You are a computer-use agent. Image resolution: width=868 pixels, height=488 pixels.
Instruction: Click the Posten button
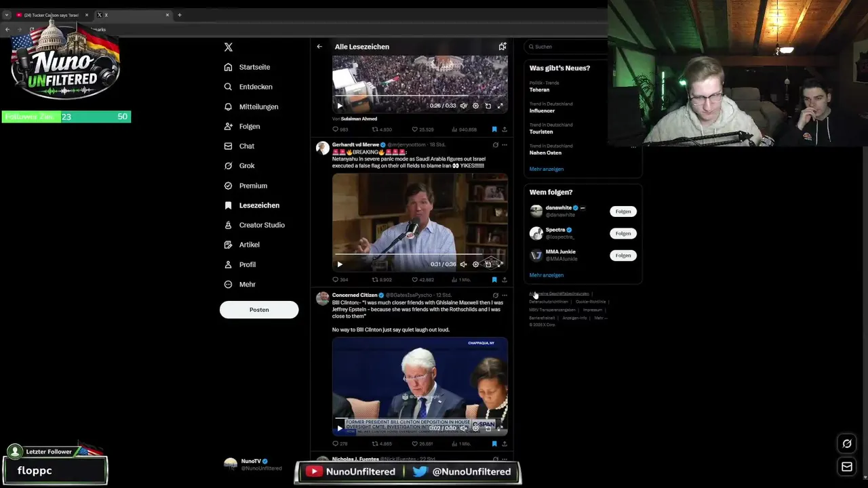pyautogui.click(x=259, y=309)
